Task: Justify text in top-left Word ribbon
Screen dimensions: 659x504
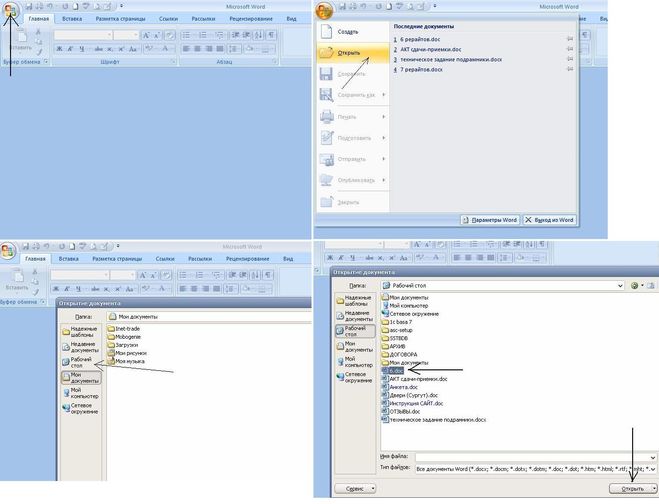Action: click(219, 49)
